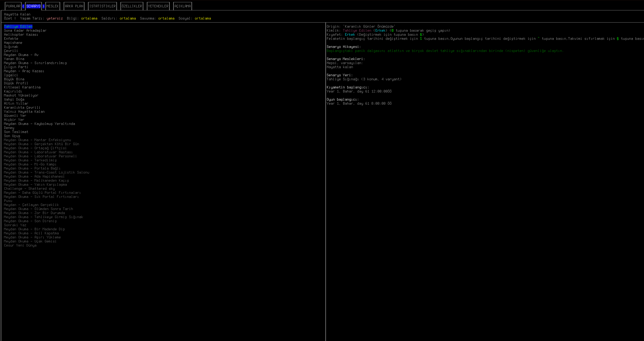Screen dimensions: 644x341
Task: Switch to the PUANLAR tab
Action: point(13,6)
